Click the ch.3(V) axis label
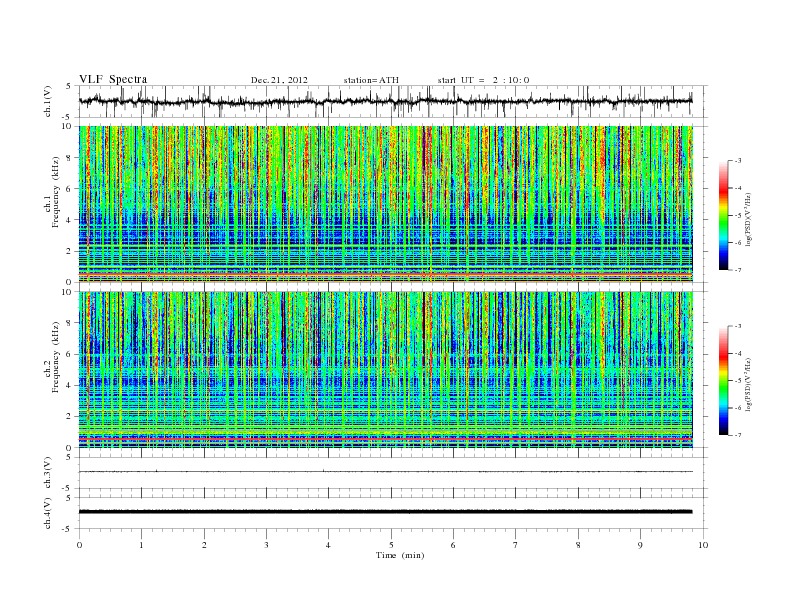The height and width of the screenshot is (612, 792). tap(48, 473)
